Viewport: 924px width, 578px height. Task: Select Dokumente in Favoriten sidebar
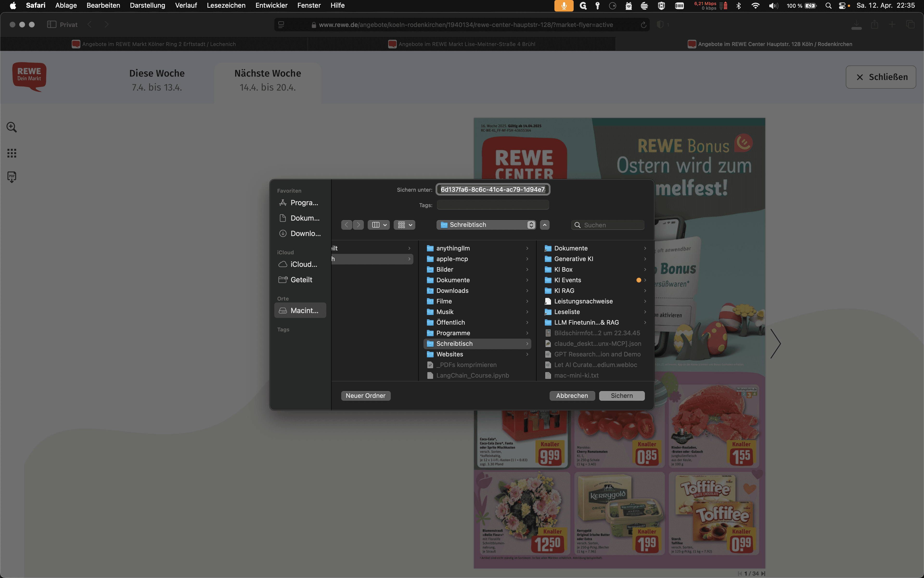coord(300,218)
